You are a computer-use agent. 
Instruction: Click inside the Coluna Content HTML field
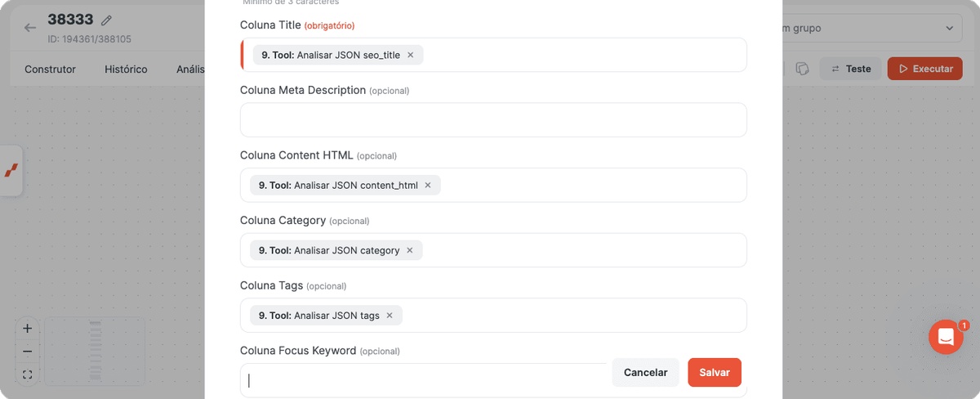pos(493,185)
